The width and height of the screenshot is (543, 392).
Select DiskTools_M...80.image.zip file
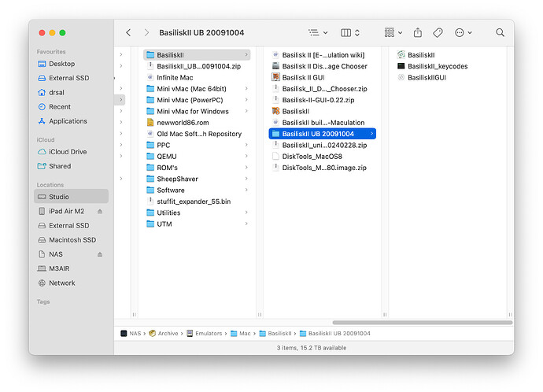[x=323, y=168]
